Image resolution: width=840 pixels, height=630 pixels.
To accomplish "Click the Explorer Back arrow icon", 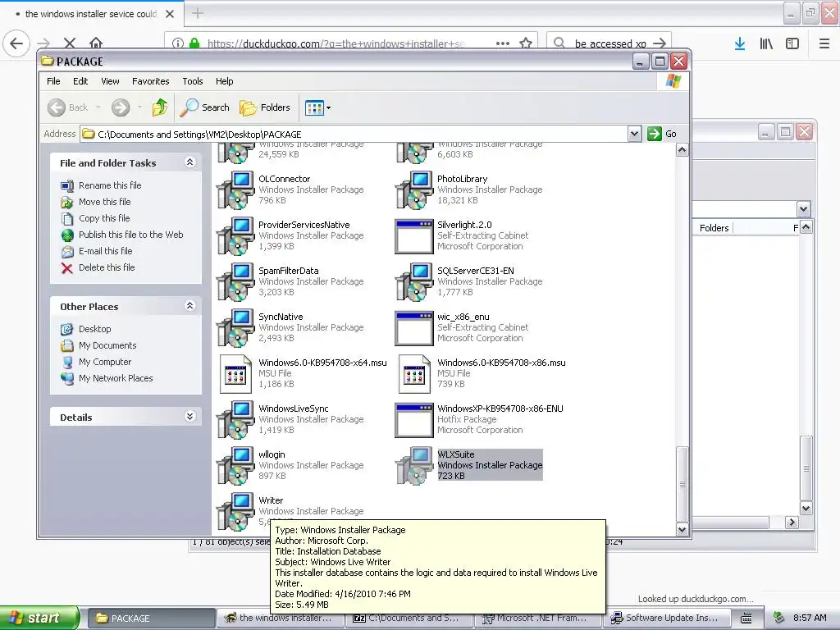I will click(57, 107).
